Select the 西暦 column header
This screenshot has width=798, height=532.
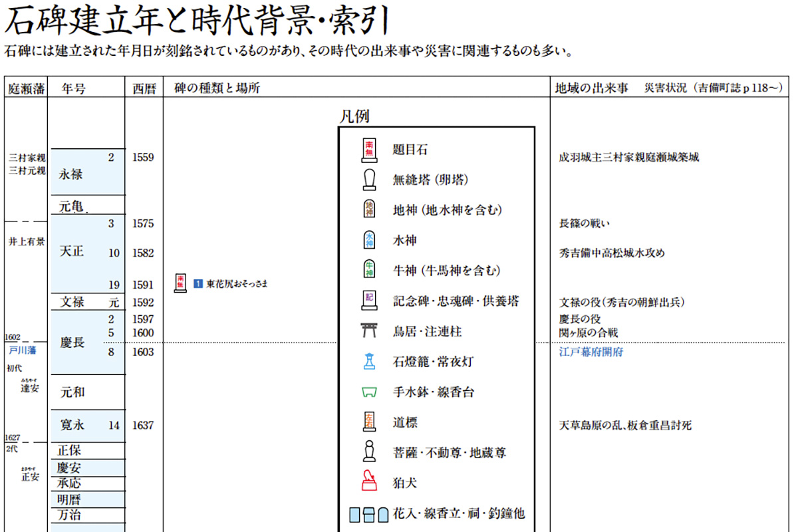point(143,88)
